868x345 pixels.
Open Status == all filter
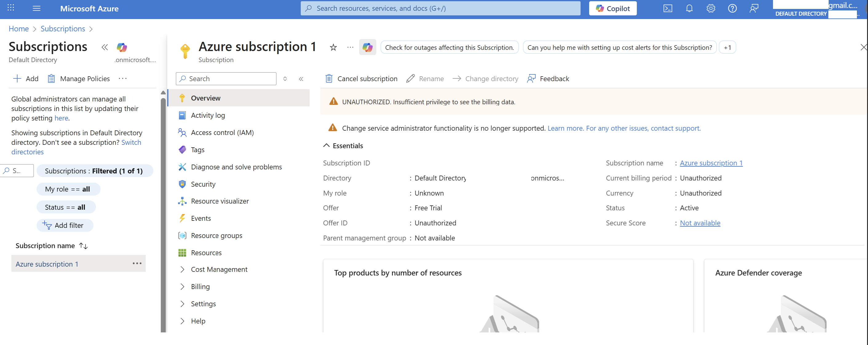(x=66, y=207)
